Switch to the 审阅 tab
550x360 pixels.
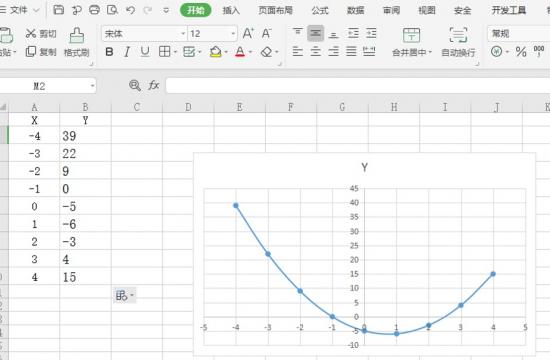[x=391, y=10]
